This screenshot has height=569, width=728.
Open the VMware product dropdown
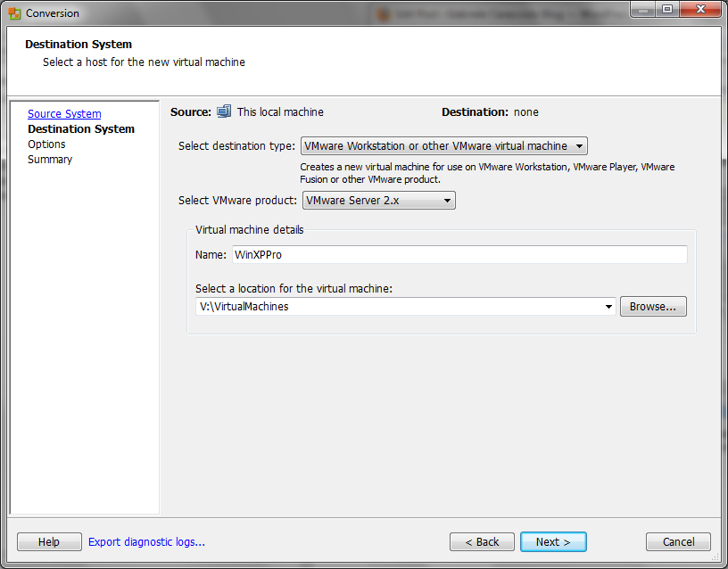click(379, 201)
